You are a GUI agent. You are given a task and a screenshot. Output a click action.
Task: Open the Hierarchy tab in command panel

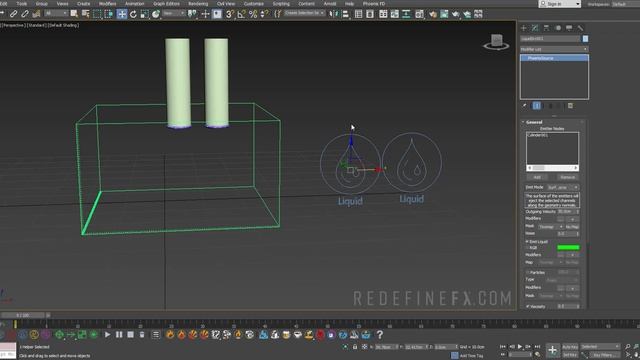[x=547, y=28]
